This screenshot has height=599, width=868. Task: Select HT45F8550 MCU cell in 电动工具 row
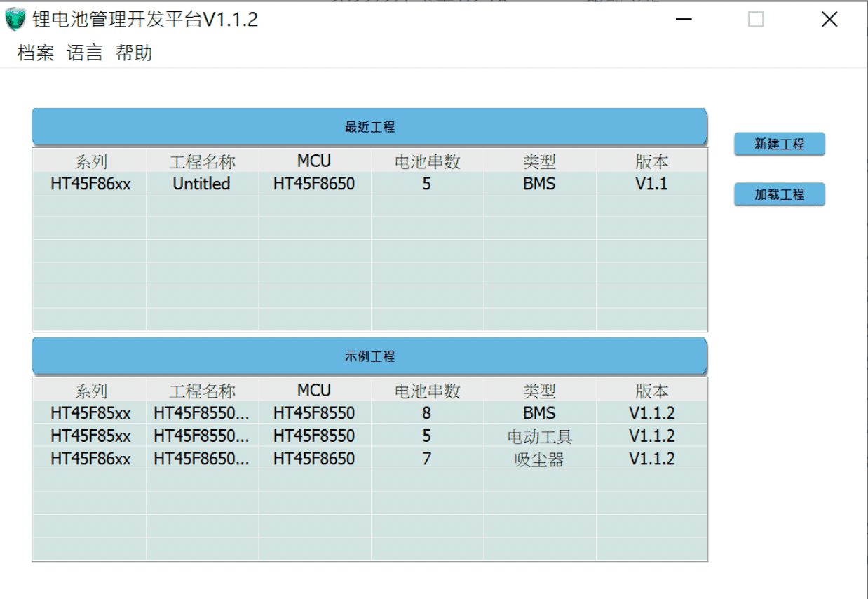tap(315, 436)
